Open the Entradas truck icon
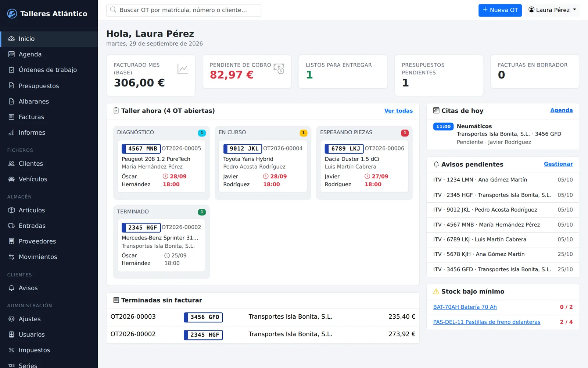The height and width of the screenshot is (368, 588). point(11,226)
